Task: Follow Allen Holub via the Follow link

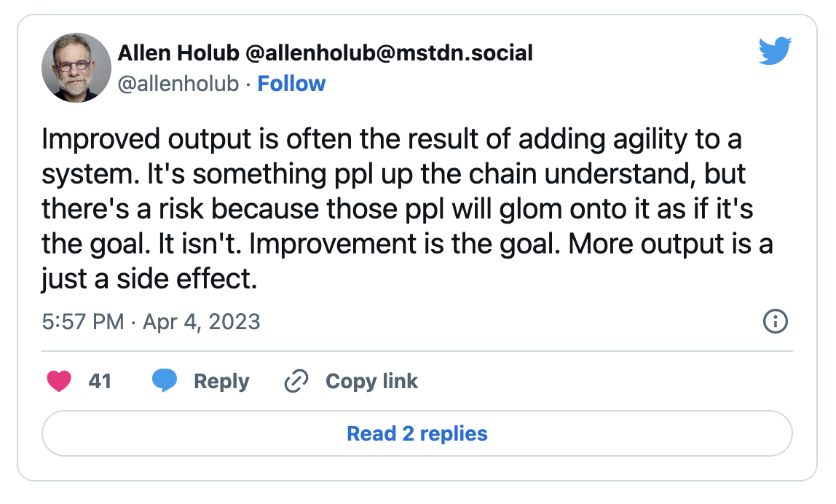Action: tap(291, 84)
